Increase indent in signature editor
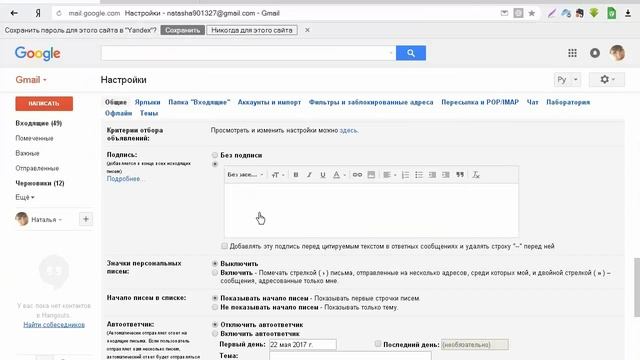 pos(446,175)
